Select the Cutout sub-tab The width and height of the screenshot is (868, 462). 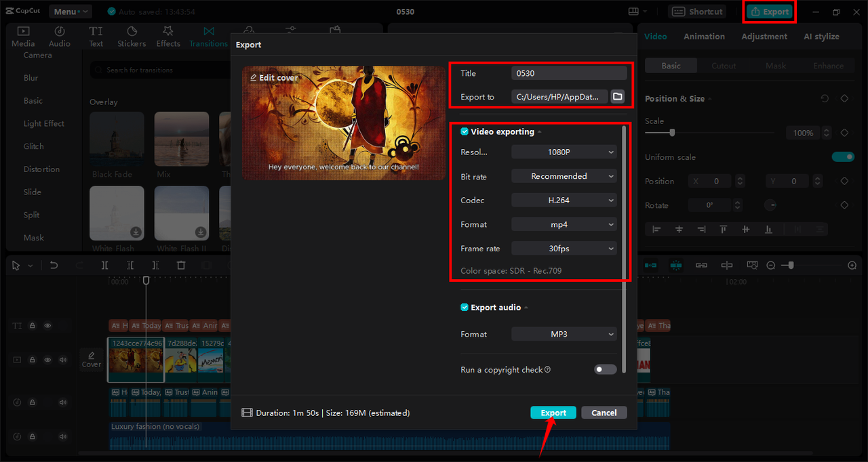[x=724, y=66]
